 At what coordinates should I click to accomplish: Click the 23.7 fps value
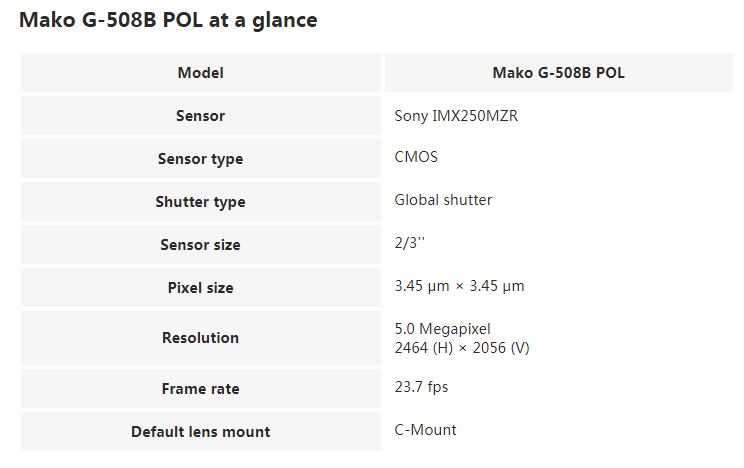click(421, 387)
